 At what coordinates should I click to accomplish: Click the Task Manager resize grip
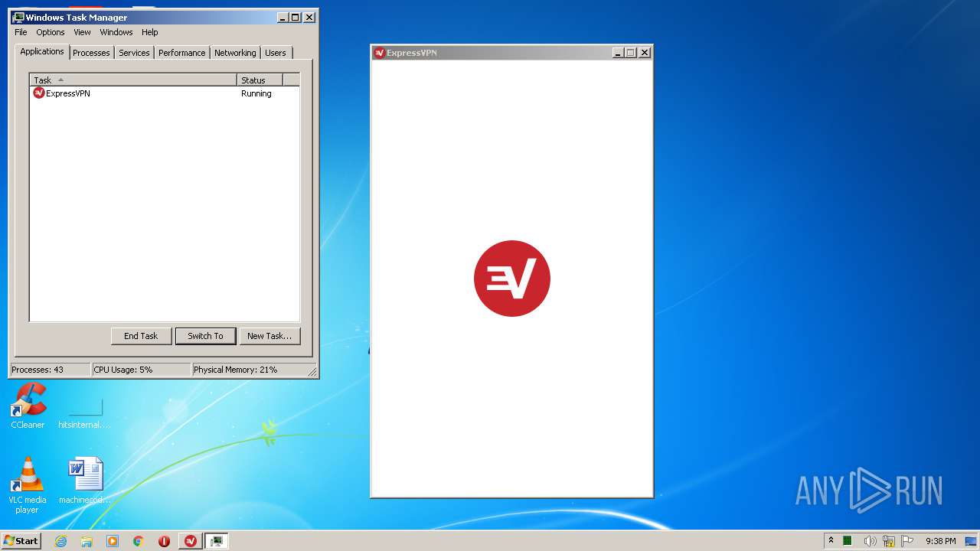click(x=312, y=372)
